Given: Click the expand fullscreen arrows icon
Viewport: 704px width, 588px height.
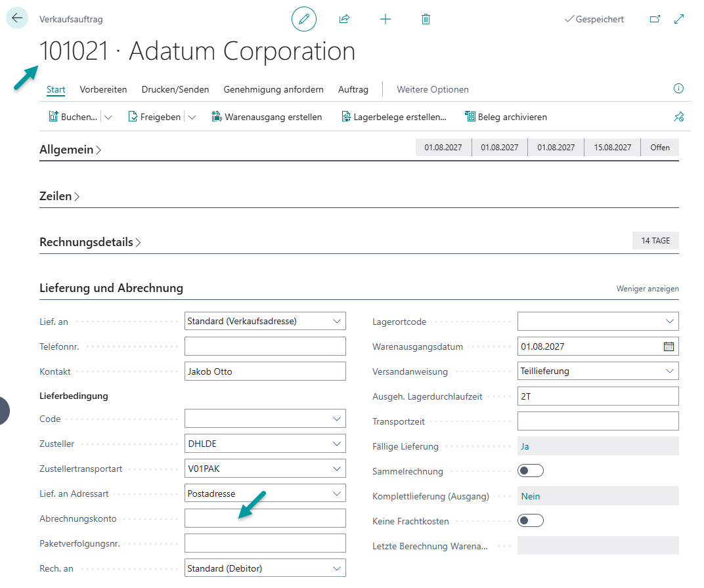Looking at the screenshot, I should point(679,19).
